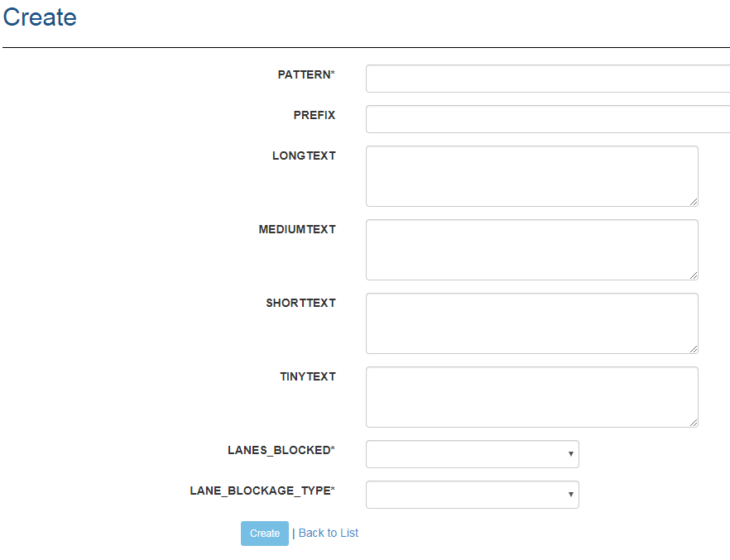Expand the LANE_BLOCKAGE_TYPE dropdown

pos(472,495)
